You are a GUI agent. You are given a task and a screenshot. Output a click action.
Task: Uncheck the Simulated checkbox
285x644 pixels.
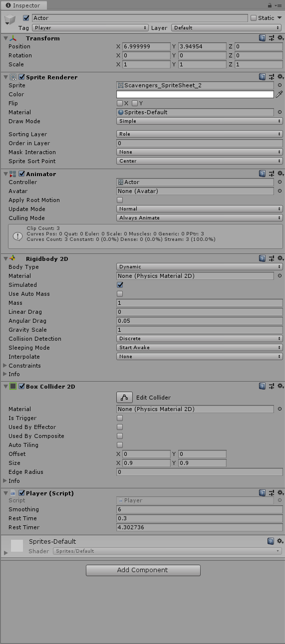[120, 285]
